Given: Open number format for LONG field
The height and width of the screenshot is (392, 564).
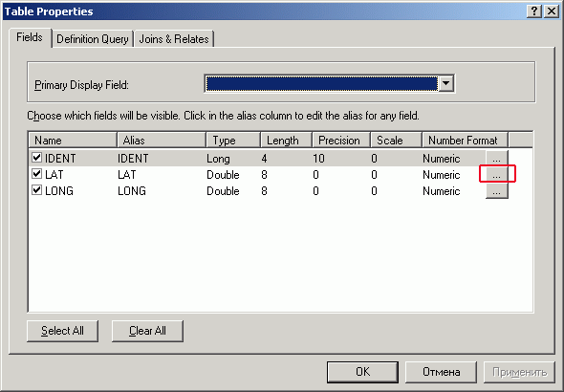Looking at the screenshot, I should coord(497,190).
